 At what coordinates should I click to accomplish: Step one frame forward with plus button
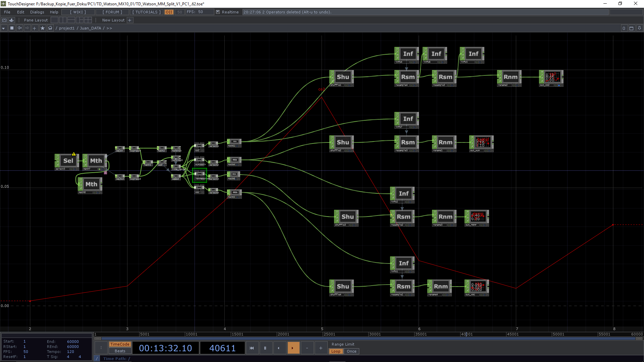pos(321,348)
